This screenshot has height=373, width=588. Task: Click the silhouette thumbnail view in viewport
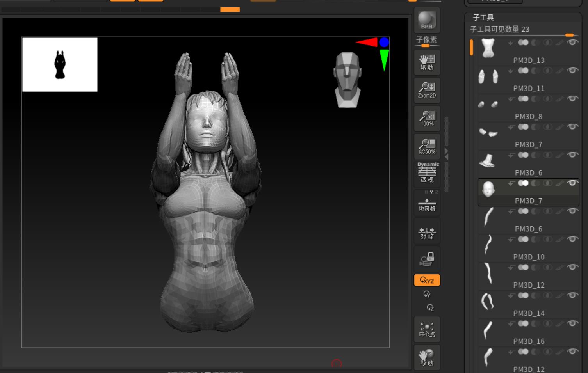point(60,64)
